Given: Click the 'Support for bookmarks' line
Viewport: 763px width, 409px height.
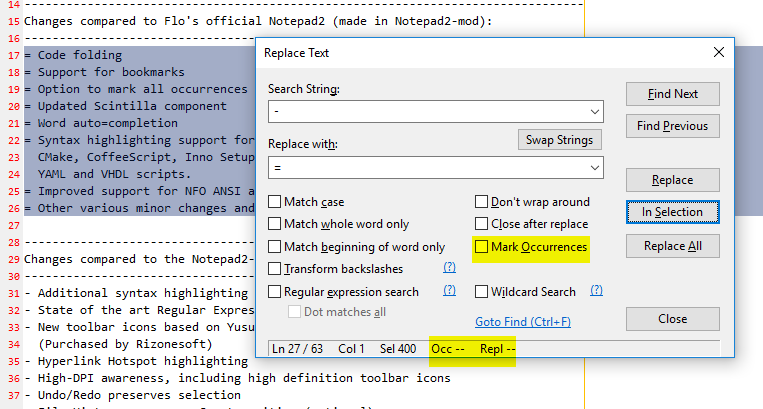Looking at the screenshot, I should pyautogui.click(x=105, y=72).
